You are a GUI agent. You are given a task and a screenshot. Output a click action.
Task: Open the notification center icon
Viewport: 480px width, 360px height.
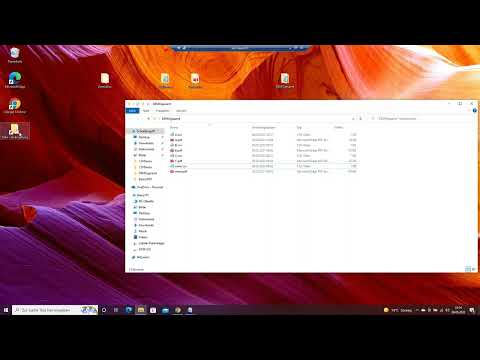click(472, 310)
